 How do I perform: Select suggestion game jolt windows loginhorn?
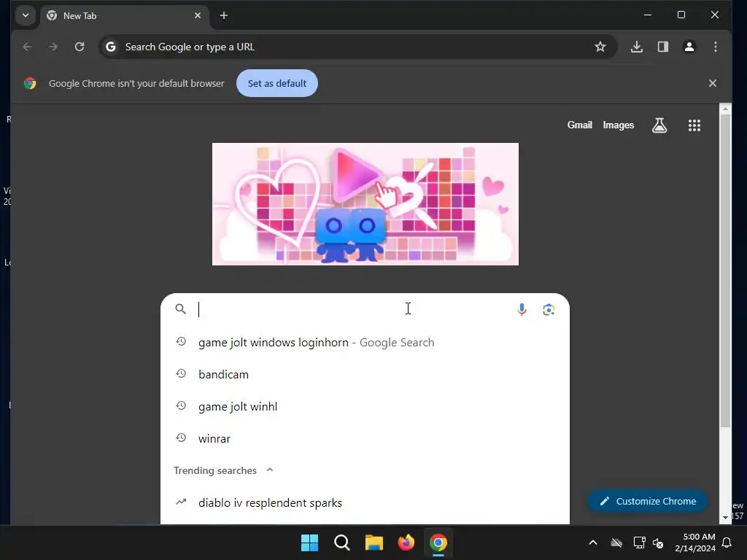(x=365, y=343)
